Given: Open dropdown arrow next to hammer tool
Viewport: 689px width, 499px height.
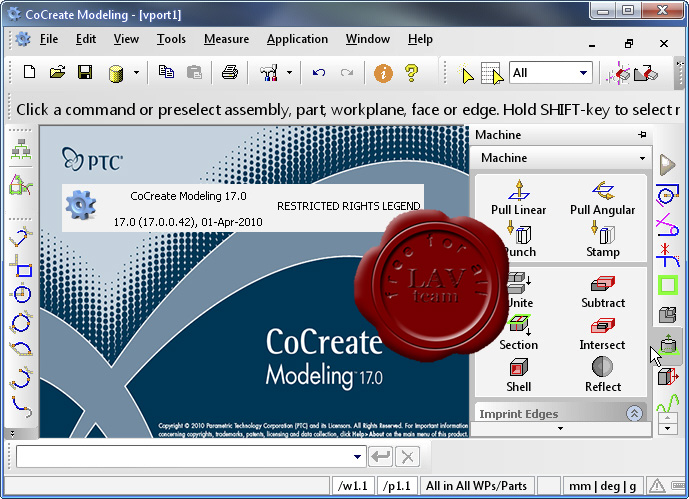Looking at the screenshot, I should [x=289, y=72].
